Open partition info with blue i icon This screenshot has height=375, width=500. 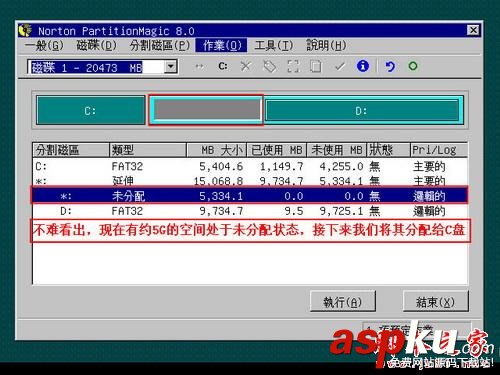point(363,66)
